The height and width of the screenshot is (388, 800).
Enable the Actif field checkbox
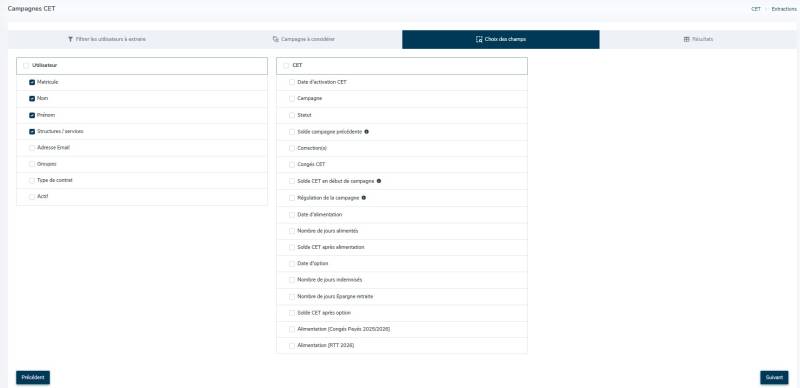click(32, 197)
